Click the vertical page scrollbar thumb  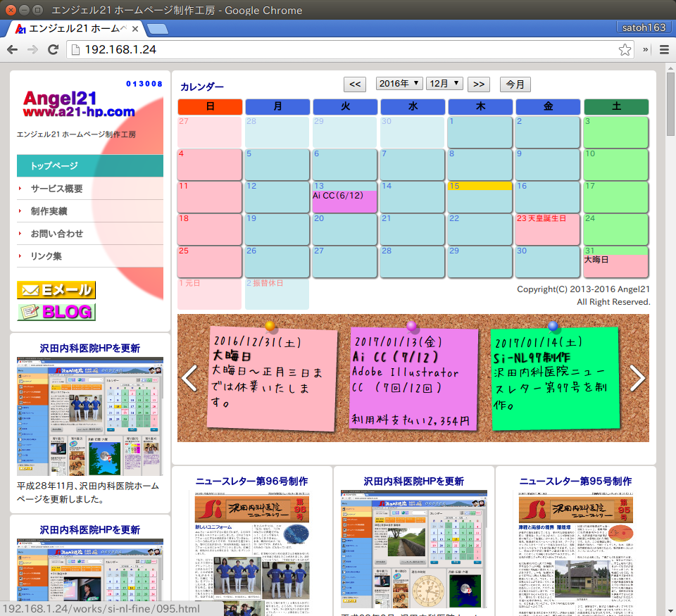coord(670,104)
